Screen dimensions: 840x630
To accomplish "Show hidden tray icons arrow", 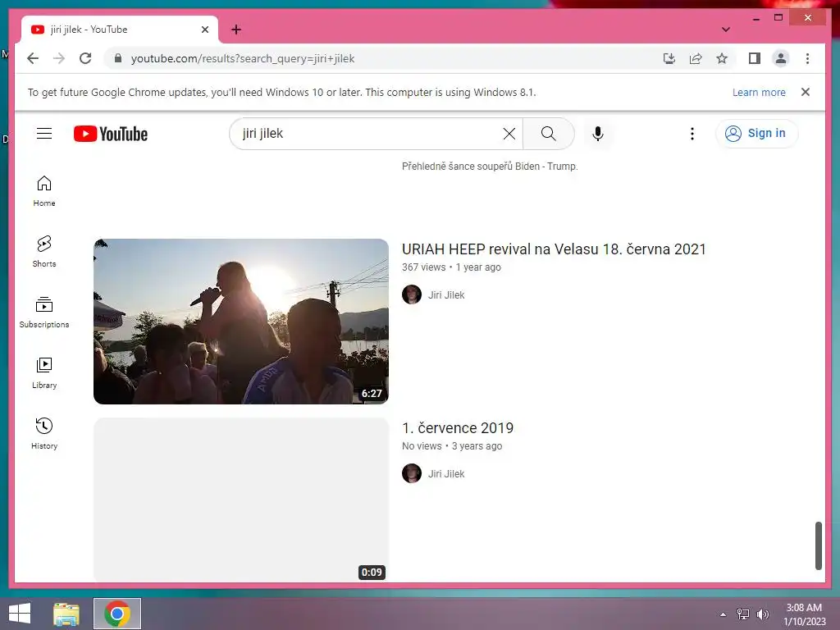I will click(x=723, y=614).
